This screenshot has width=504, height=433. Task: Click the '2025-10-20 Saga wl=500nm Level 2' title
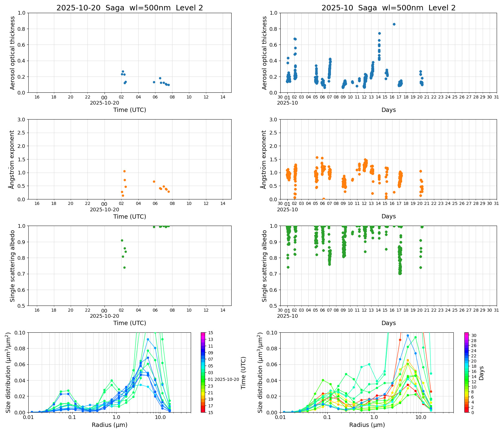click(130, 8)
